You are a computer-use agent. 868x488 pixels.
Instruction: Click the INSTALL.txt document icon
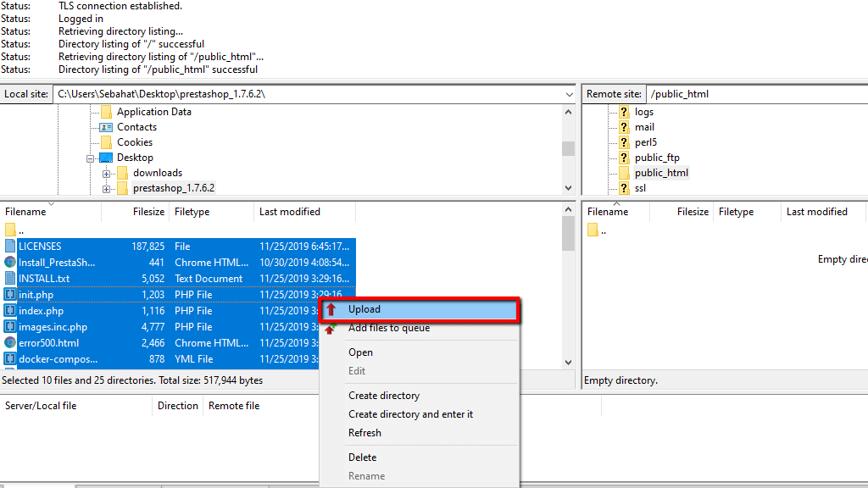click(10, 278)
